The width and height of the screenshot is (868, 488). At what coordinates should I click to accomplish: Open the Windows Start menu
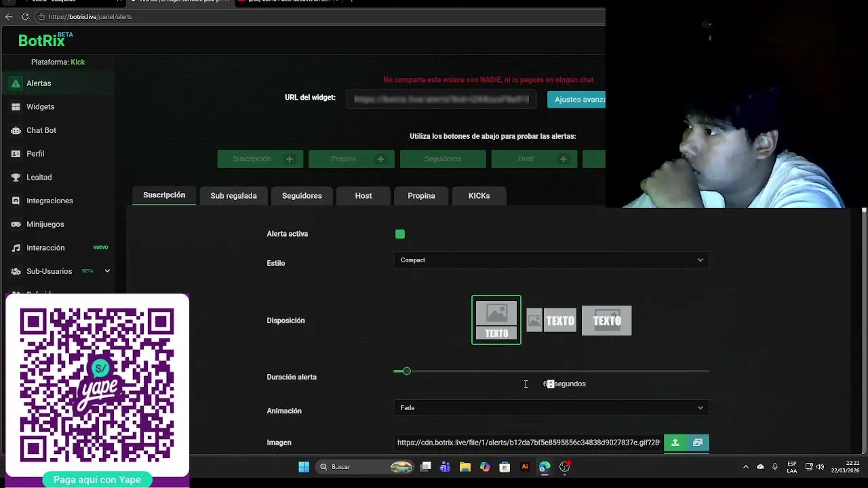coord(304,466)
